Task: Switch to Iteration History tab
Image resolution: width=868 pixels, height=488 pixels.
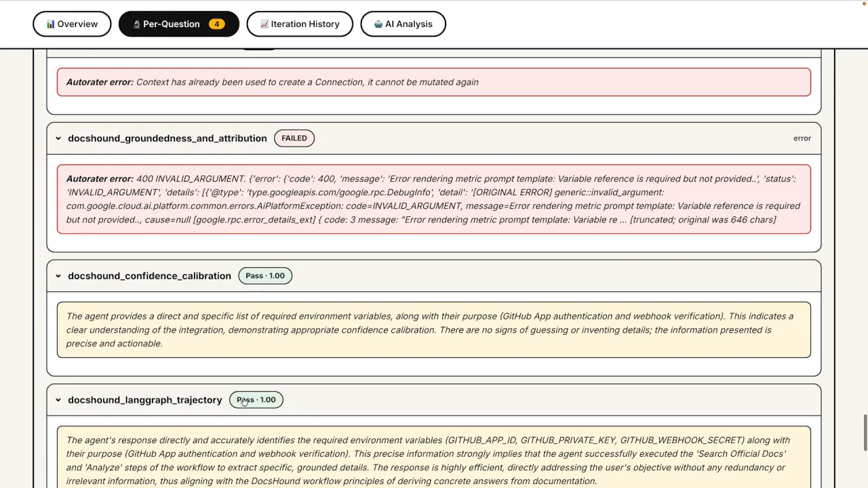Action: (x=300, y=24)
